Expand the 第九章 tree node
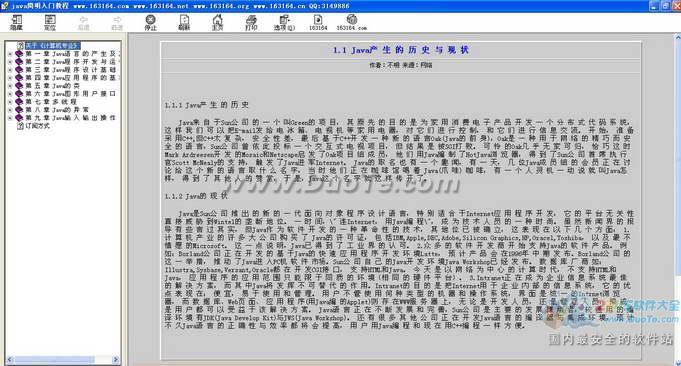The height and width of the screenshot is (366, 681). click(10, 118)
